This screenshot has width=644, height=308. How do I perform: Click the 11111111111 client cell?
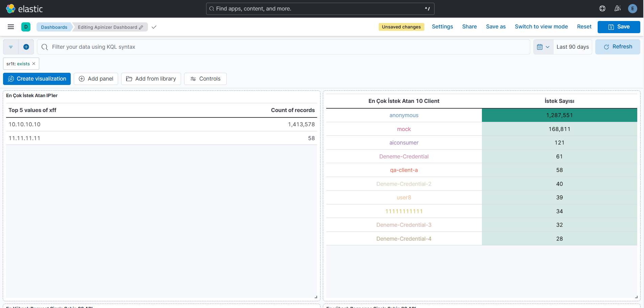[x=404, y=212]
